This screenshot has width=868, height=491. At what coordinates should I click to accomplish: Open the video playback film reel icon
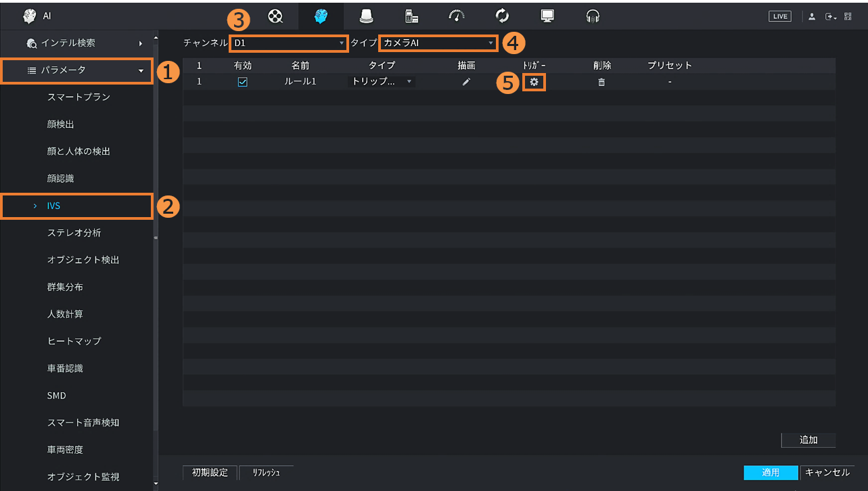coord(275,16)
